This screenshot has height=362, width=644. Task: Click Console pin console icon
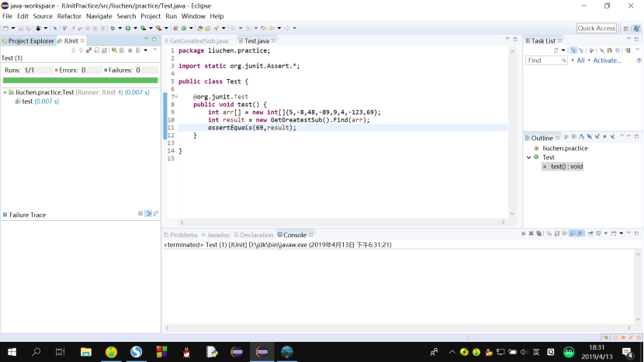point(590,233)
